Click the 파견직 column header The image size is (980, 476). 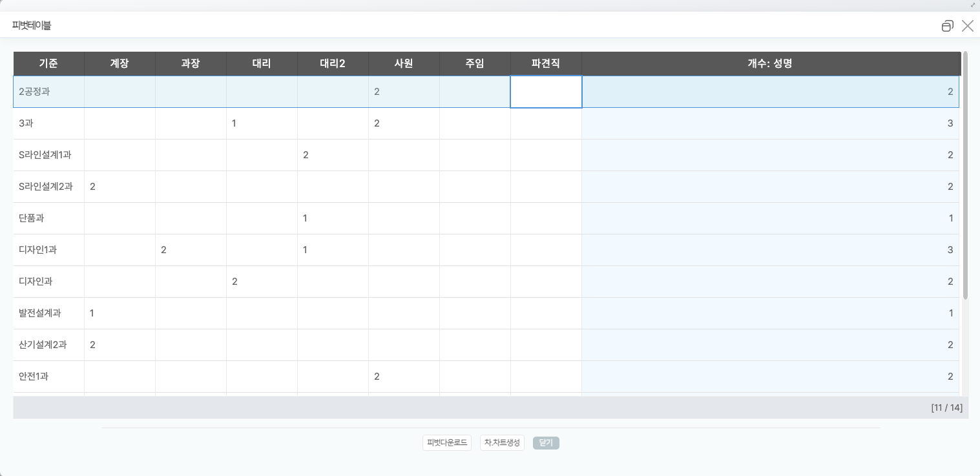pos(547,64)
